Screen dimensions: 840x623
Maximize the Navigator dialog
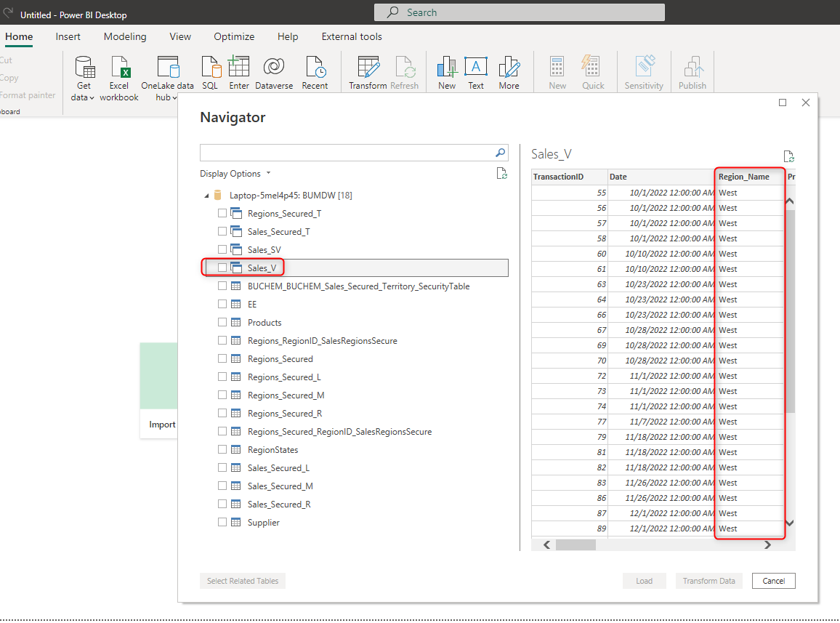pos(783,103)
